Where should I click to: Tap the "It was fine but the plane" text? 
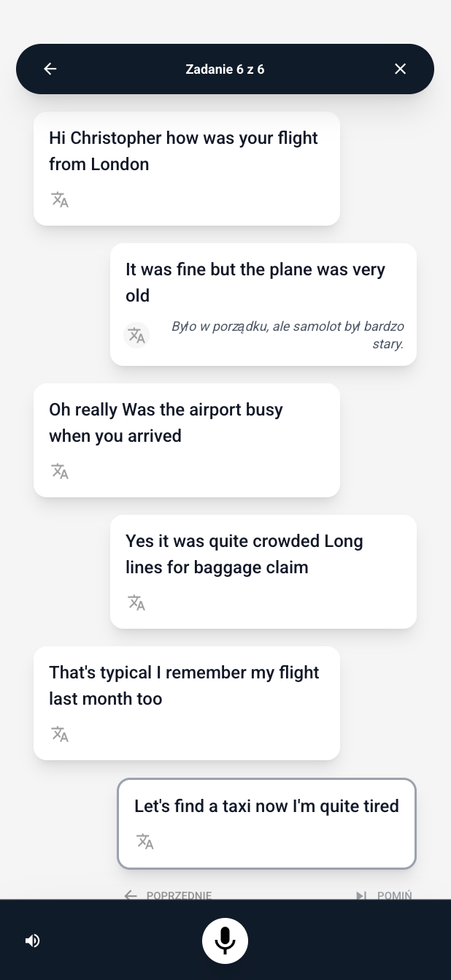255,283
